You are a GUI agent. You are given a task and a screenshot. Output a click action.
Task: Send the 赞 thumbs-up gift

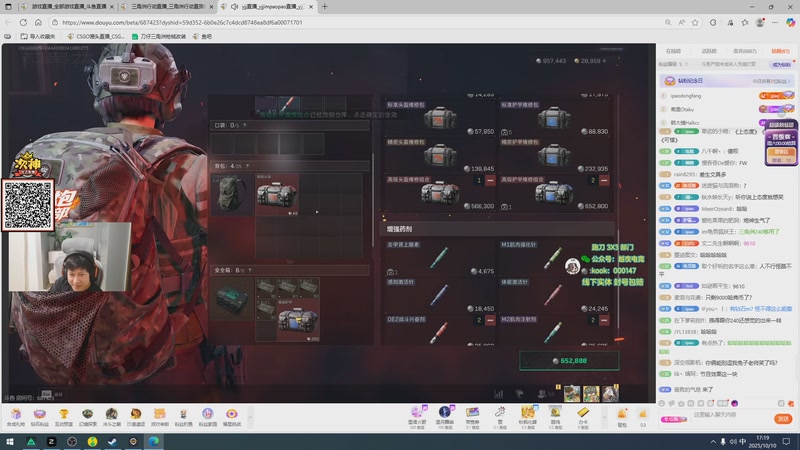click(500, 417)
